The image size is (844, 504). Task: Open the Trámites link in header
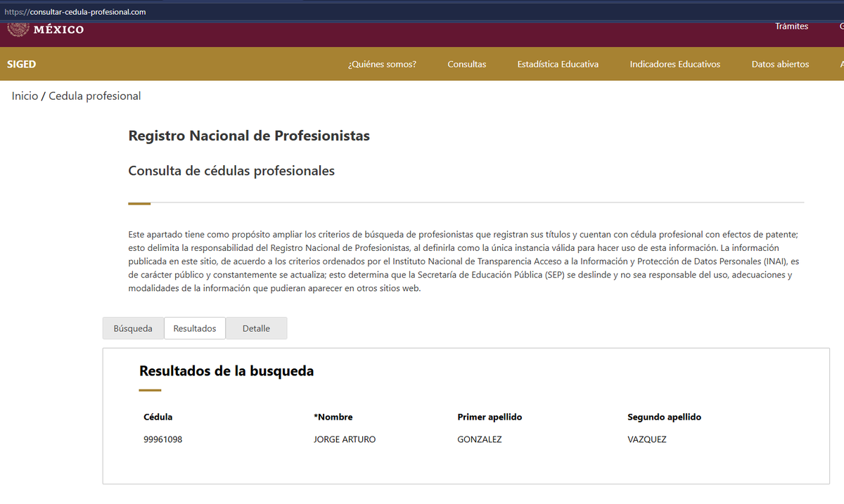click(x=791, y=26)
